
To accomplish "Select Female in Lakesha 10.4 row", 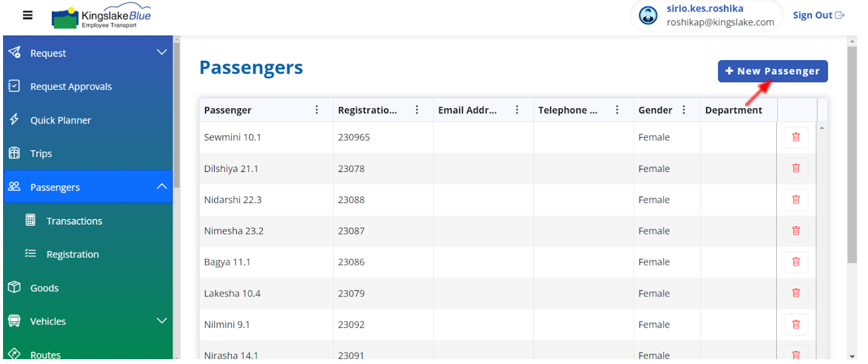I will pyautogui.click(x=654, y=294).
